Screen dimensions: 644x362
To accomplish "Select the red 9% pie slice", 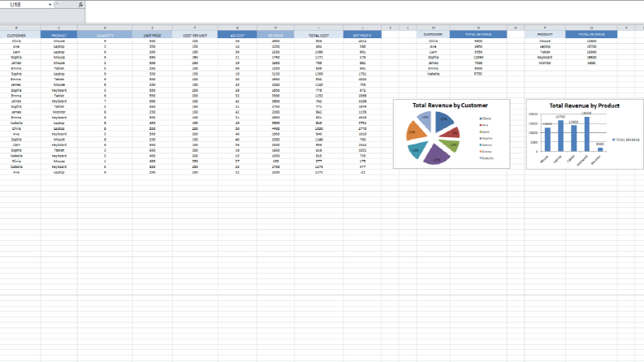I will pyautogui.click(x=452, y=132).
